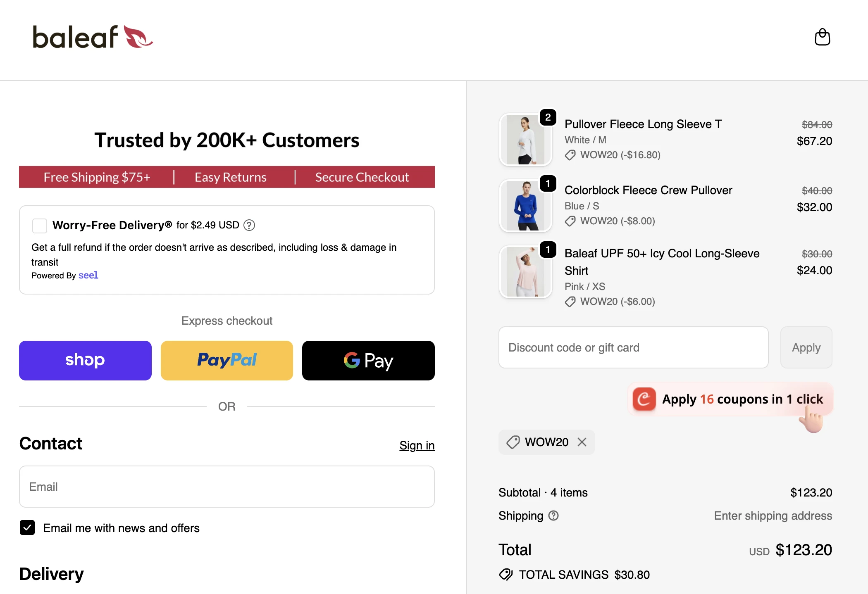Screen dimensions: 868x594
Task: Click tag icon next to WOW20 (-$16.80)
Action: [570, 155]
